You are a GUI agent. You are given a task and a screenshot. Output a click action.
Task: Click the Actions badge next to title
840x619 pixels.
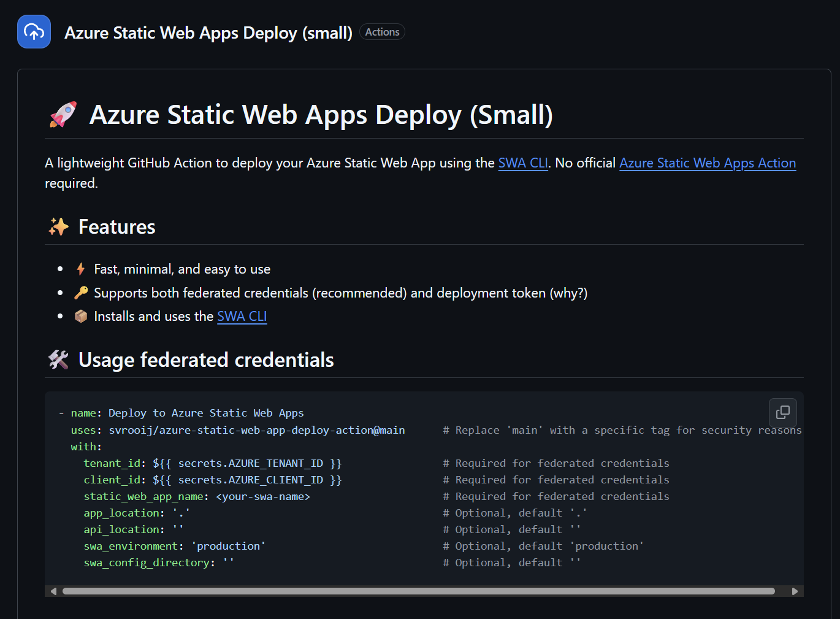382,32
